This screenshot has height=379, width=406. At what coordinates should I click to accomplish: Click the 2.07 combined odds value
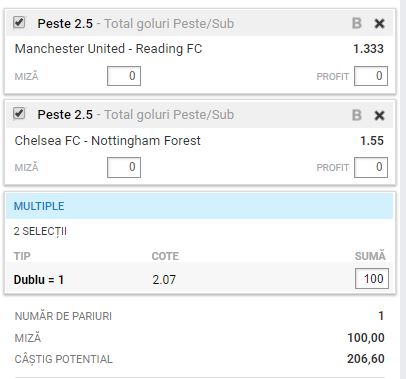click(164, 279)
